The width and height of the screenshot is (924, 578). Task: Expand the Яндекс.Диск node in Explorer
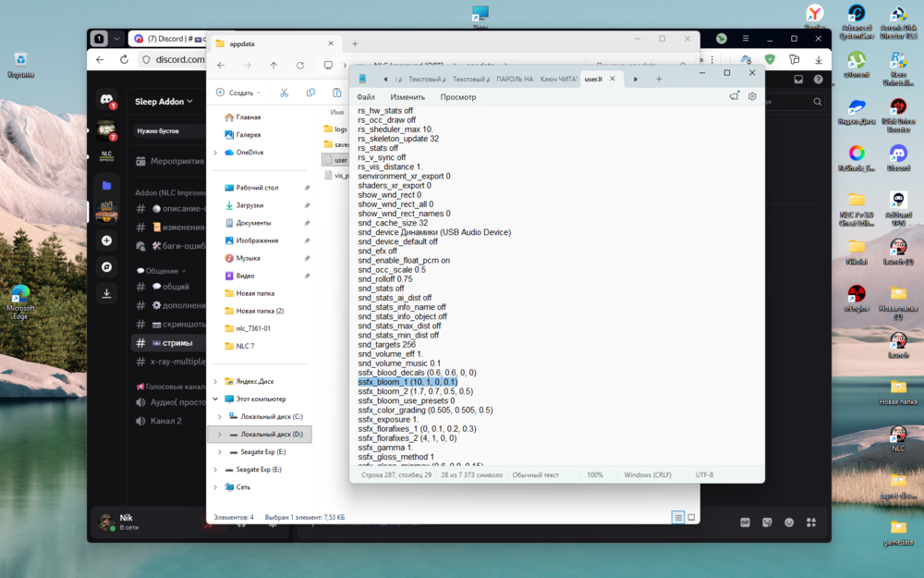[215, 382]
